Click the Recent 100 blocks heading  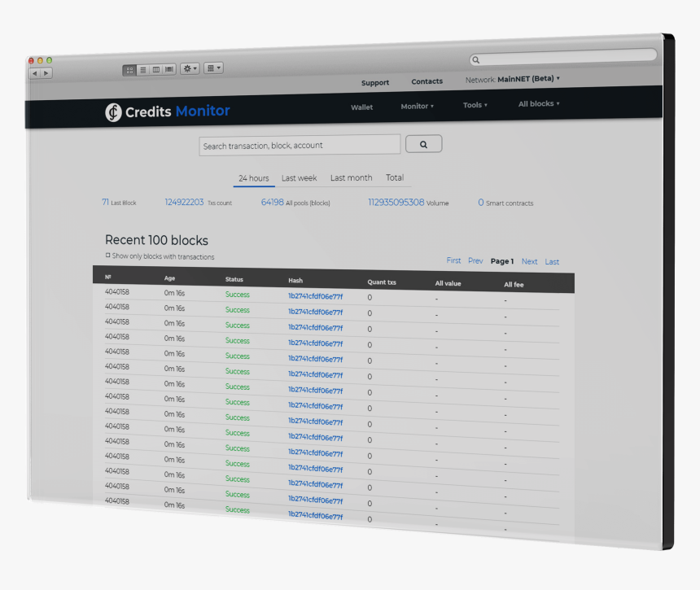point(157,240)
